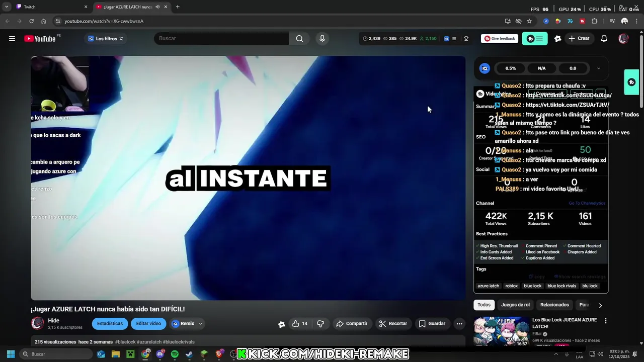Click the install app icon in address bar
This screenshot has height=362, width=644.
(x=508, y=21)
